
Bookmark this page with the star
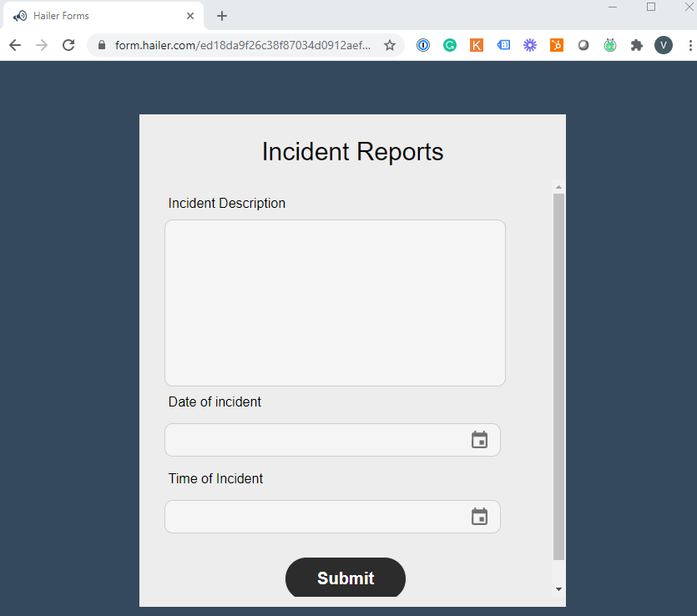(389, 45)
